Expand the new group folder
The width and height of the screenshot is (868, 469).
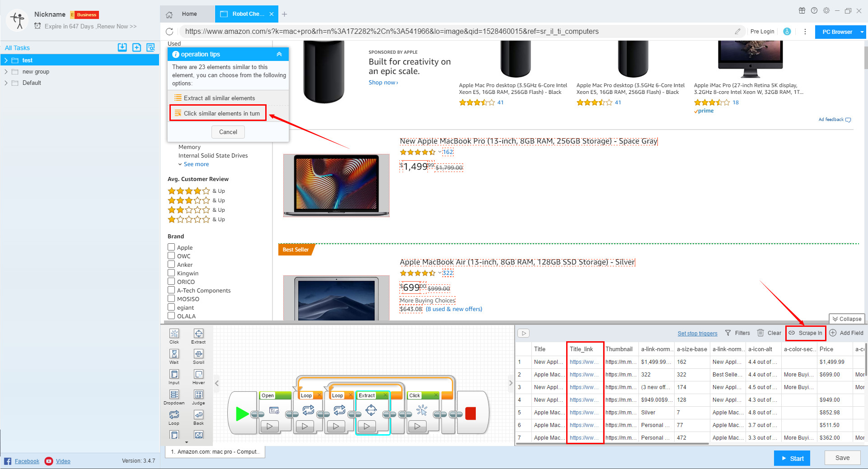[x=6, y=71]
